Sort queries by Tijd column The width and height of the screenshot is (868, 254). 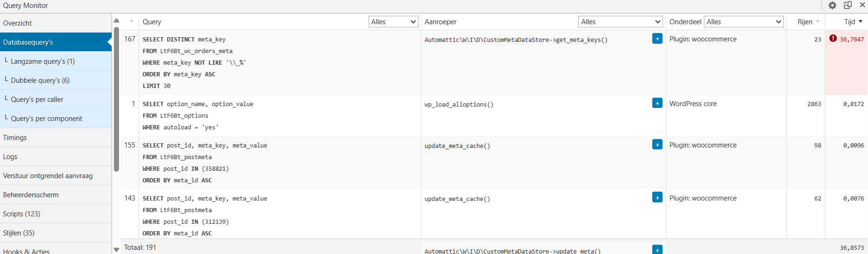(x=853, y=22)
